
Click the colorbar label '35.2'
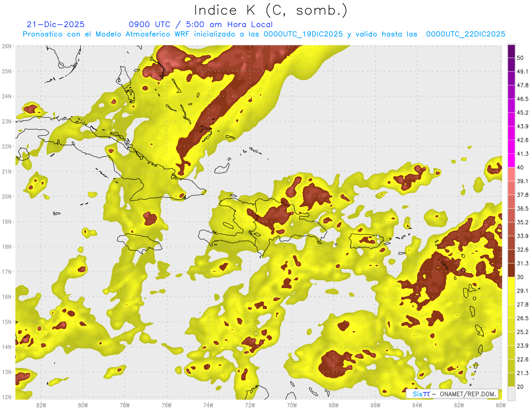[523, 222]
